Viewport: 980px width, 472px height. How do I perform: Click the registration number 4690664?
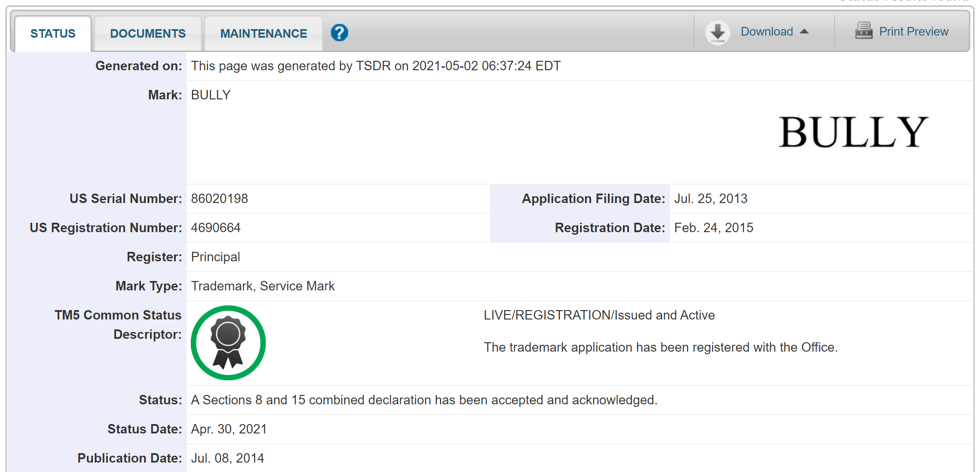click(216, 228)
